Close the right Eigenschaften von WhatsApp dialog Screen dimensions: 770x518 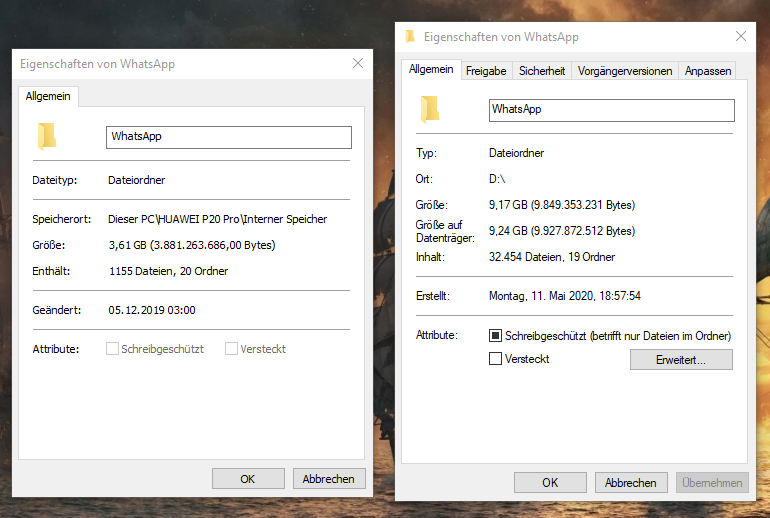[x=741, y=36]
